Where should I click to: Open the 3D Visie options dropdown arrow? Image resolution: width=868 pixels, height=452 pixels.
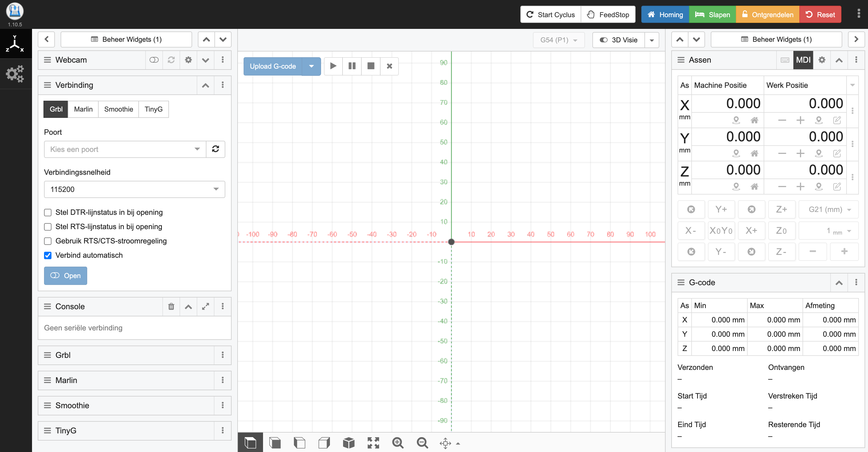pyautogui.click(x=652, y=40)
